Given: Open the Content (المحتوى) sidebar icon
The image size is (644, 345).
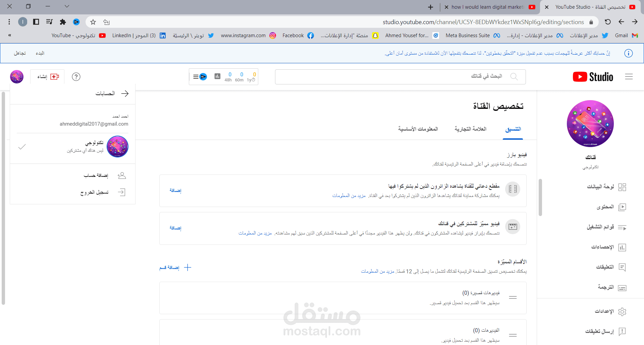Looking at the screenshot, I should pyautogui.click(x=622, y=207).
